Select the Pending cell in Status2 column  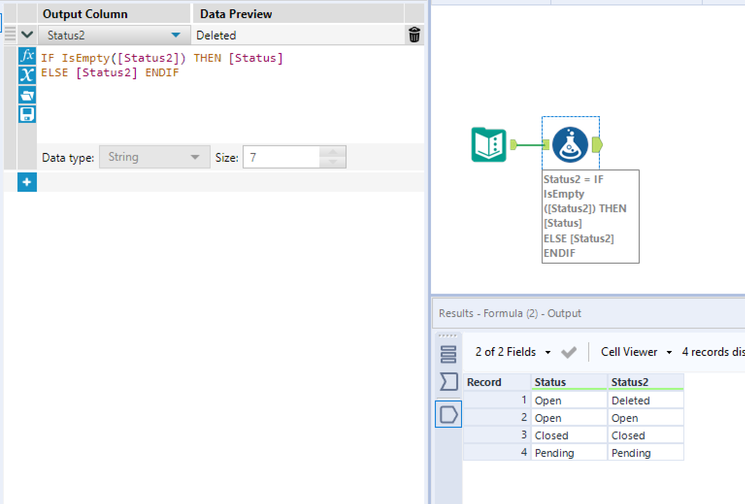[646, 453]
